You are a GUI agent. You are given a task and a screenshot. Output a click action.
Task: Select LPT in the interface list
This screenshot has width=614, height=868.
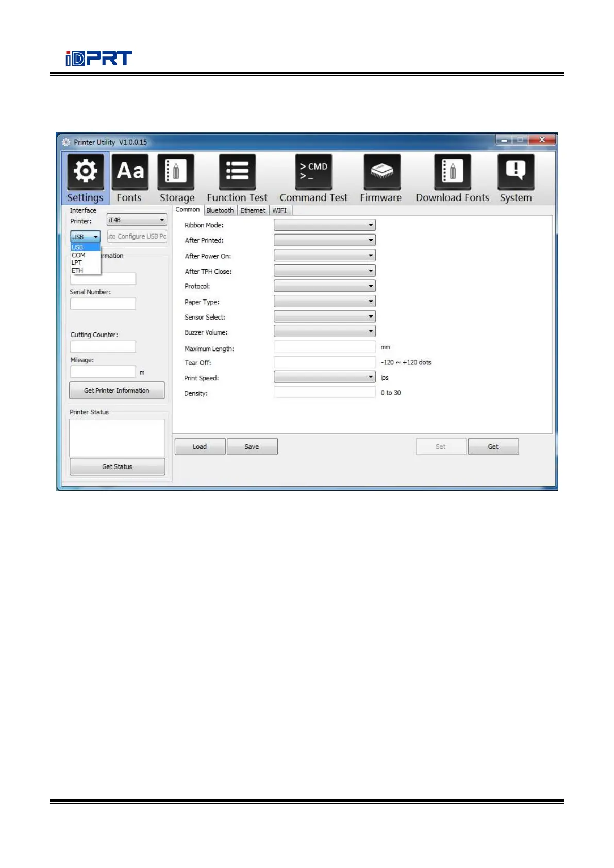pyautogui.click(x=85, y=263)
